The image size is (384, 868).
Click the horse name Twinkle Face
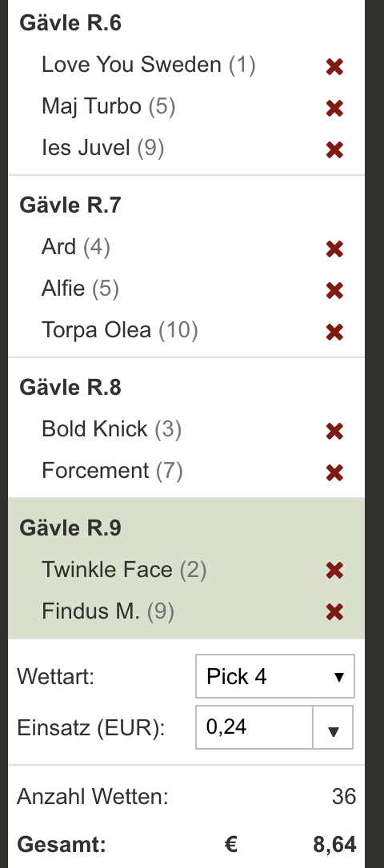click(107, 570)
